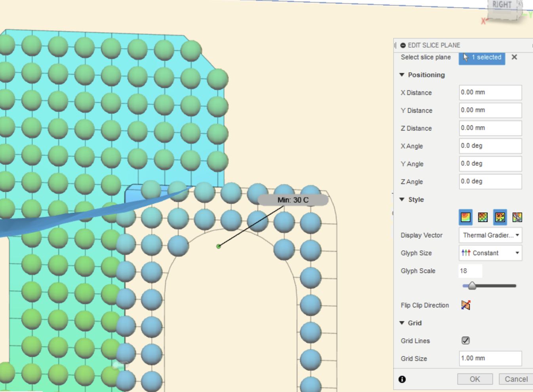
Task: Collapse the Grid section
Action: 402,323
